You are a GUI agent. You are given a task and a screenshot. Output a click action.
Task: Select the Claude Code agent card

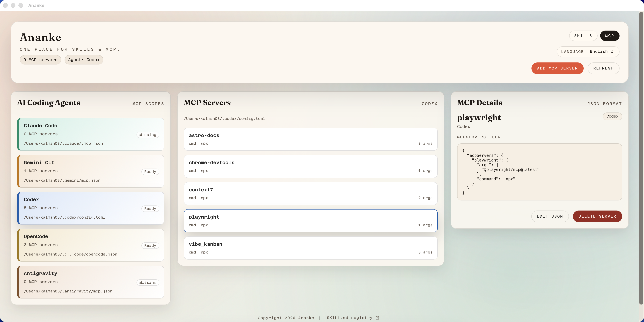pos(91,134)
